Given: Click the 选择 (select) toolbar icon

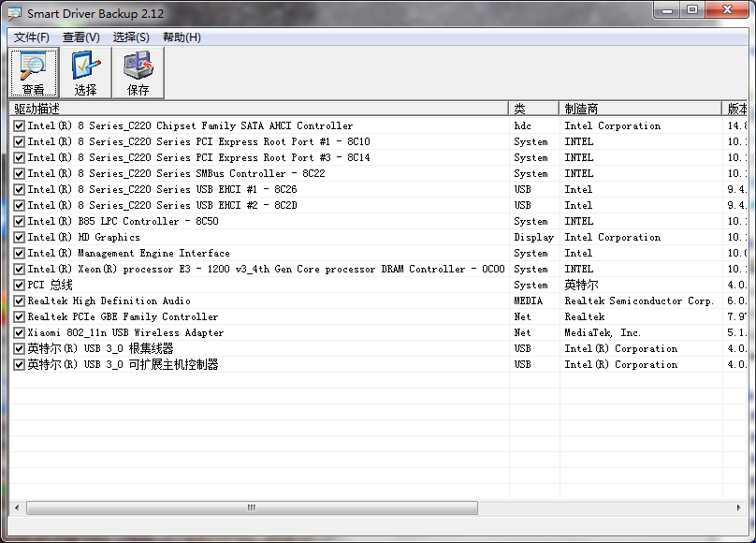Looking at the screenshot, I should pos(86,73).
